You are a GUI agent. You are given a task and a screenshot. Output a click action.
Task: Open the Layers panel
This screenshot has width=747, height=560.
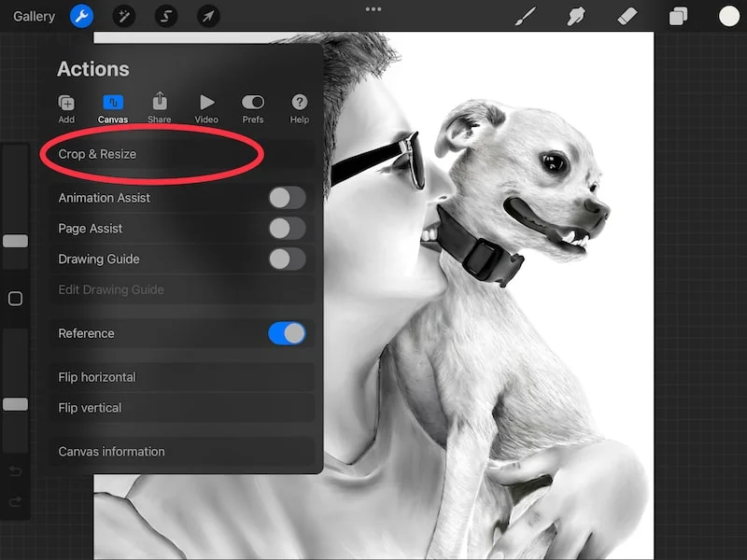tap(678, 17)
